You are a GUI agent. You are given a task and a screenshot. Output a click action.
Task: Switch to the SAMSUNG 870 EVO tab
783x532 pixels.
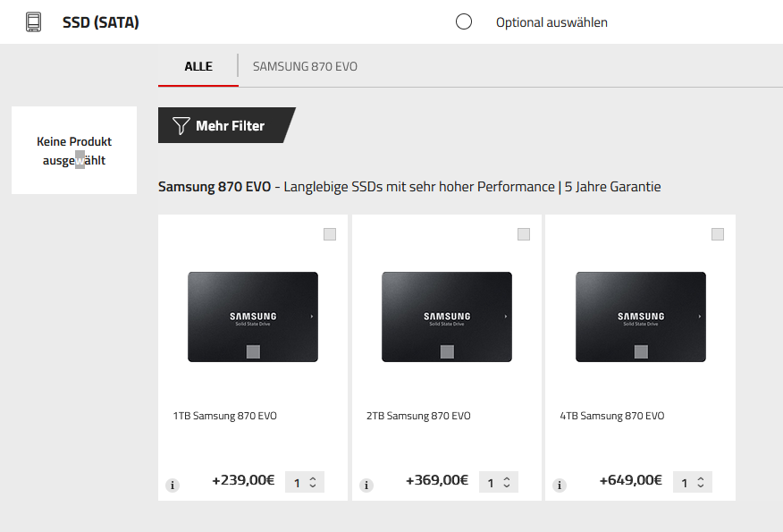click(305, 66)
